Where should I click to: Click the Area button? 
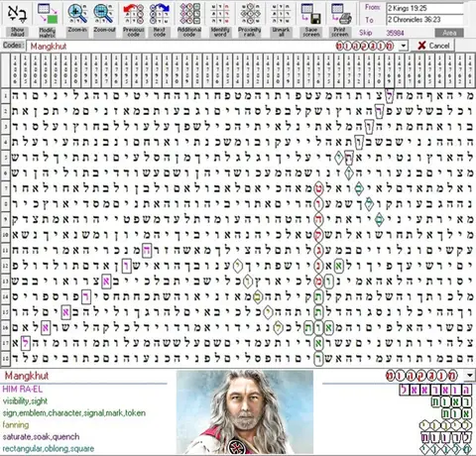pos(449,33)
